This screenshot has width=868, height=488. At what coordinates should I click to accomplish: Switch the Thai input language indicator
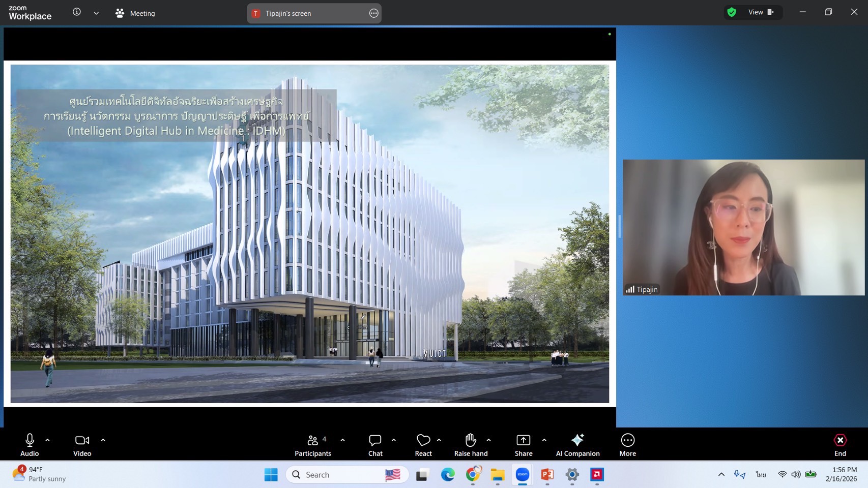tap(761, 474)
